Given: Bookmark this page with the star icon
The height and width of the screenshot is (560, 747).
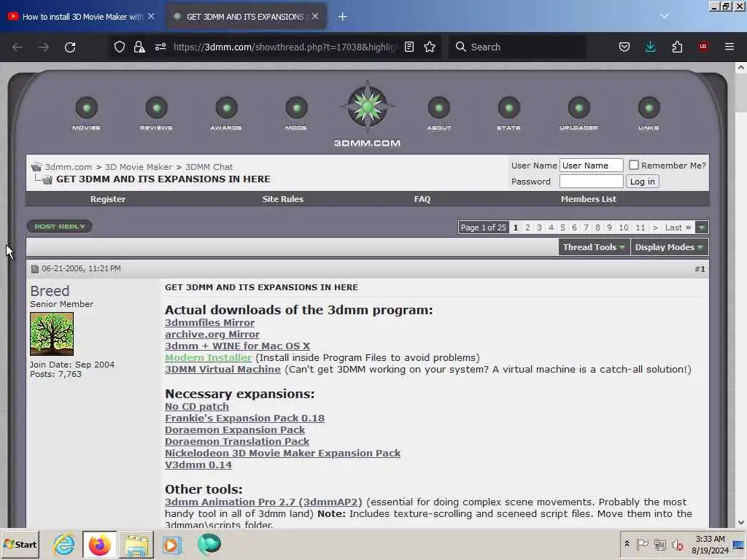Looking at the screenshot, I should tap(430, 47).
